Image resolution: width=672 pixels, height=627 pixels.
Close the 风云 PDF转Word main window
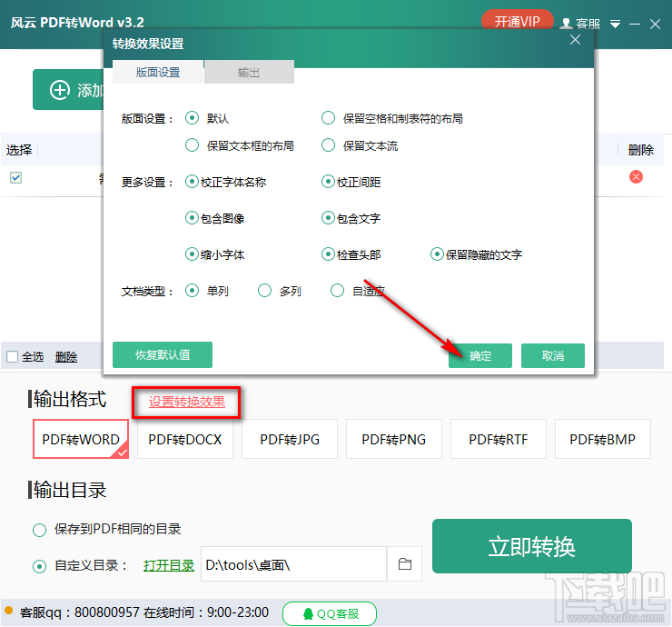(655, 24)
